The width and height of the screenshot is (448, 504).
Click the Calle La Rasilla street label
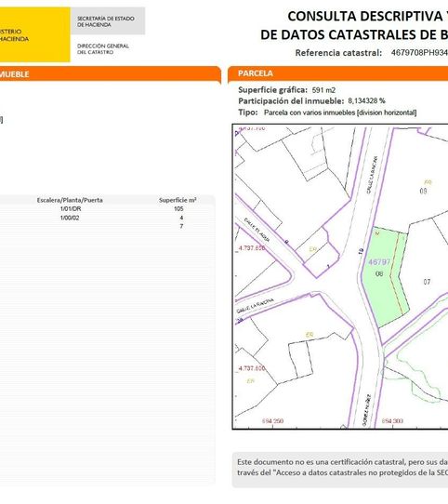click(x=256, y=306)
